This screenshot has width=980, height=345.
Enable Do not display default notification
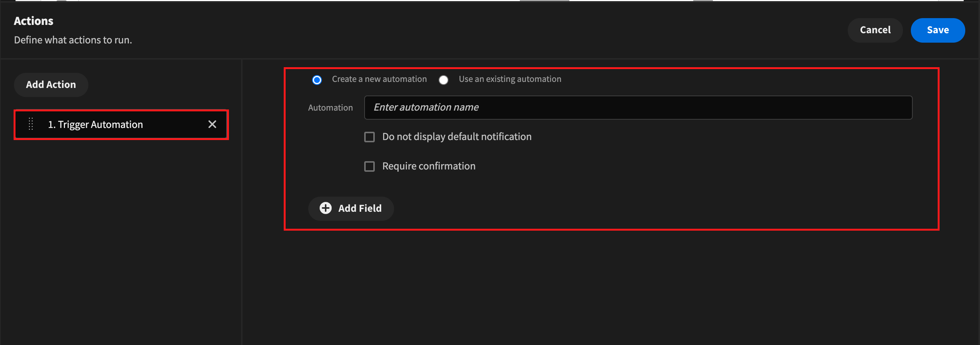pyautogui.click(x=369, y=137)
